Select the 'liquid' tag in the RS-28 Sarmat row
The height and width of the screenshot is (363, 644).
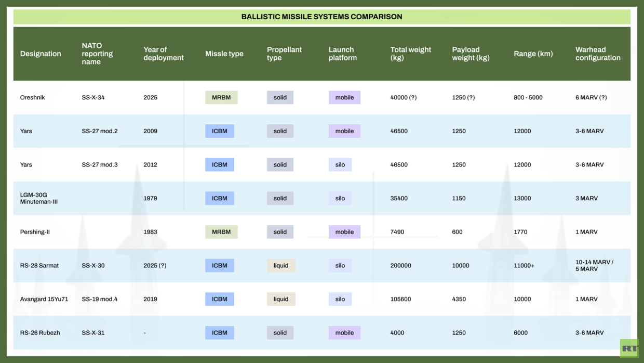click(x=281, y=265)
